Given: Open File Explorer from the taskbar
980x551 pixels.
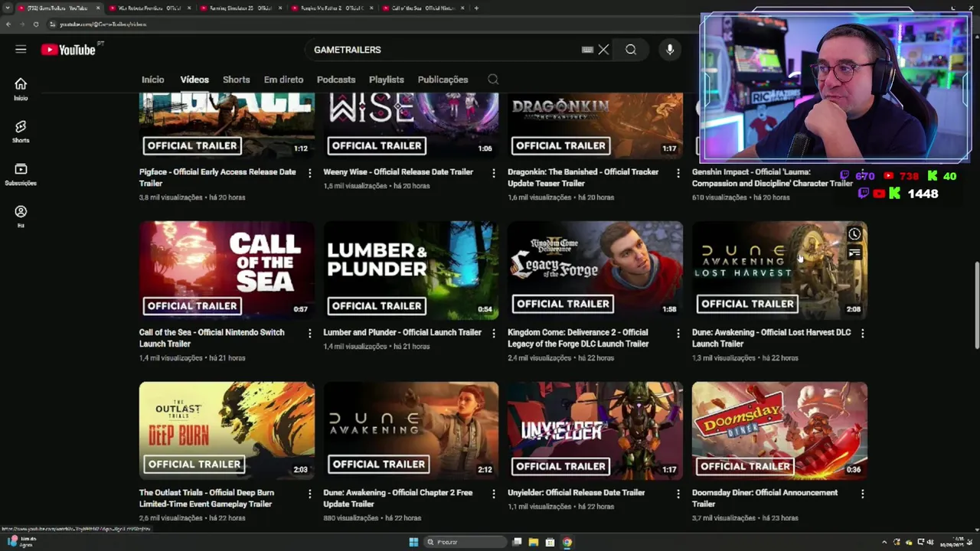Looking at the screenshot, I should (534, 542).
